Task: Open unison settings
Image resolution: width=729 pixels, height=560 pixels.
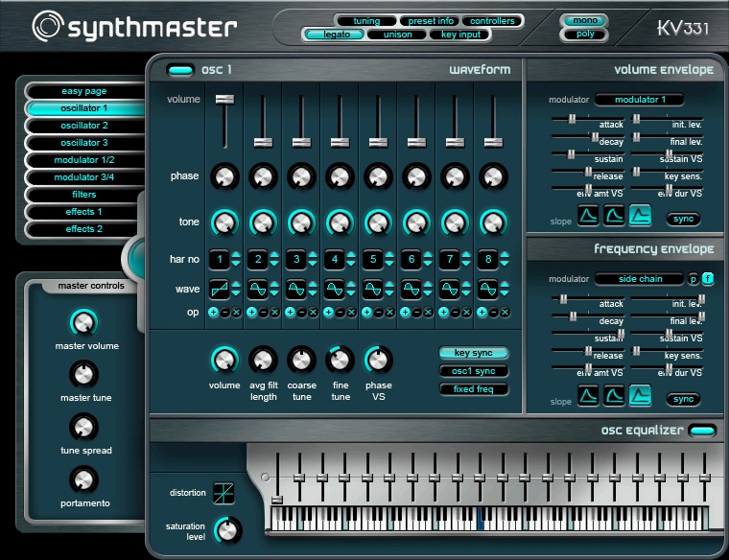Action: 397,35
